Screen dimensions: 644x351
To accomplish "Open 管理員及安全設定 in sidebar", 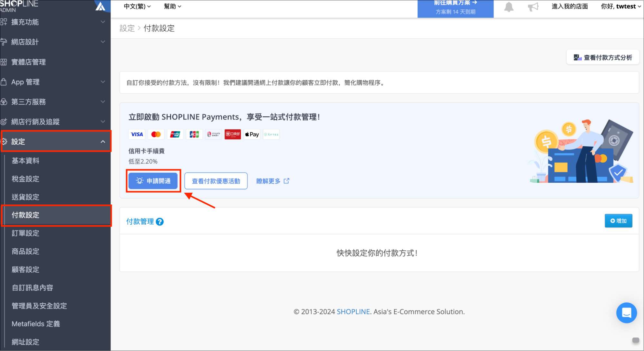I will click(39, 306).
